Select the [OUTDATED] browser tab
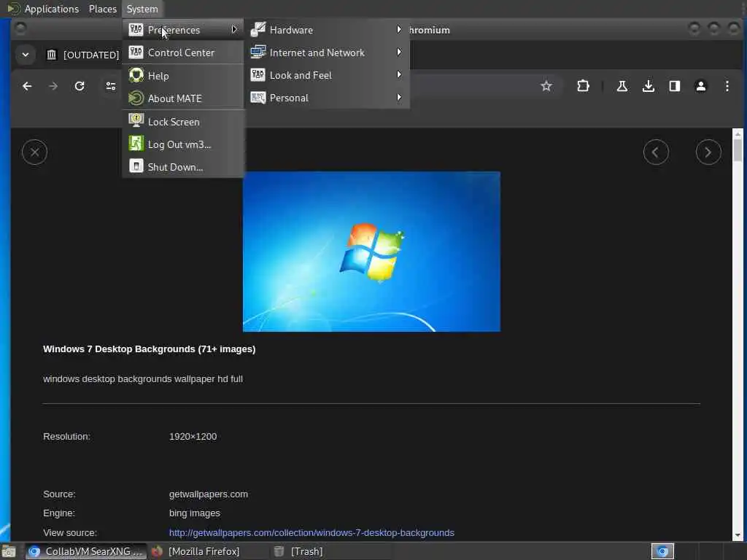Image resolution: width=747 pixels, height=560 pixels. 82,55
